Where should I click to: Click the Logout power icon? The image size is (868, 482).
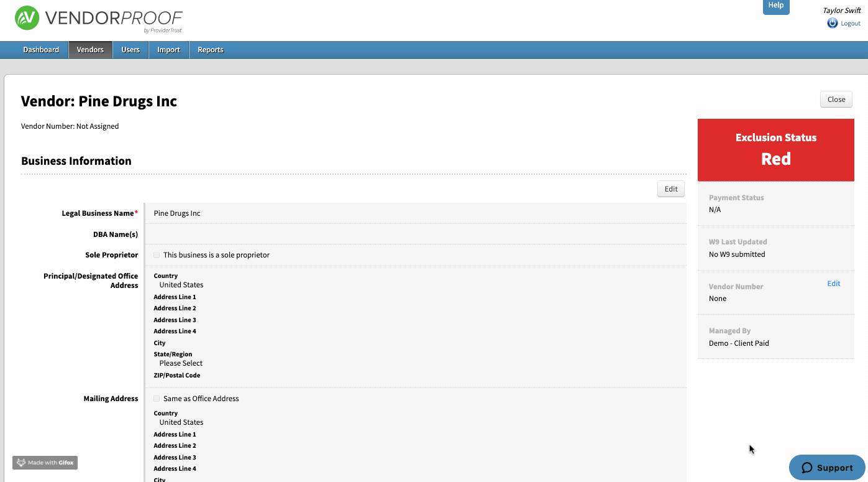point(832,23)
